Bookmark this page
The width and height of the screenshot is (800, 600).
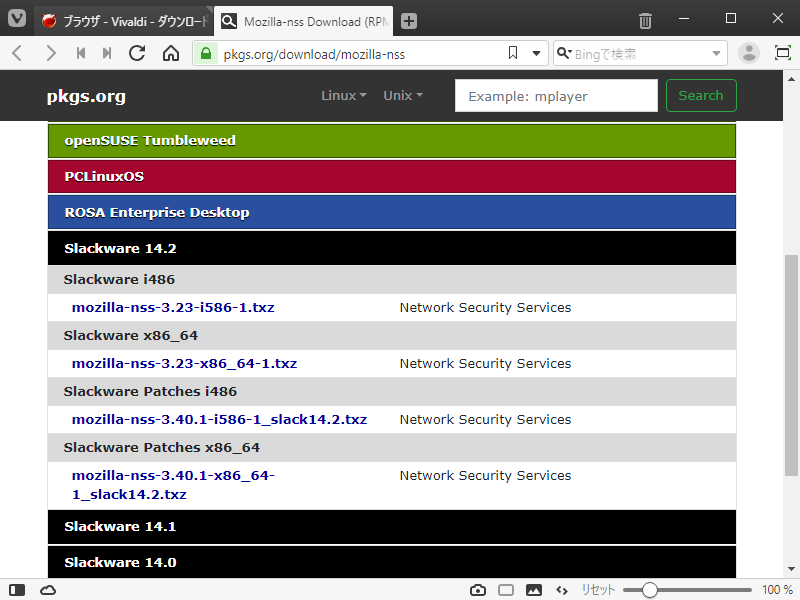(x=513, y=53)
